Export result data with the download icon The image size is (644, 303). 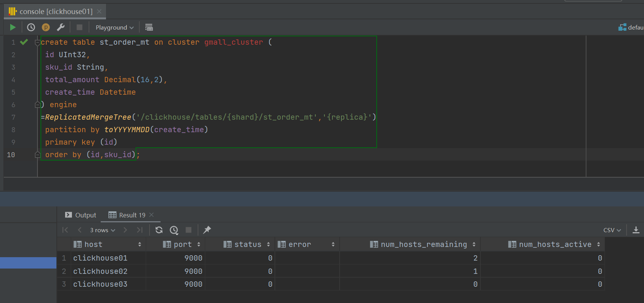pyautogui.click(x=636, y=230)
